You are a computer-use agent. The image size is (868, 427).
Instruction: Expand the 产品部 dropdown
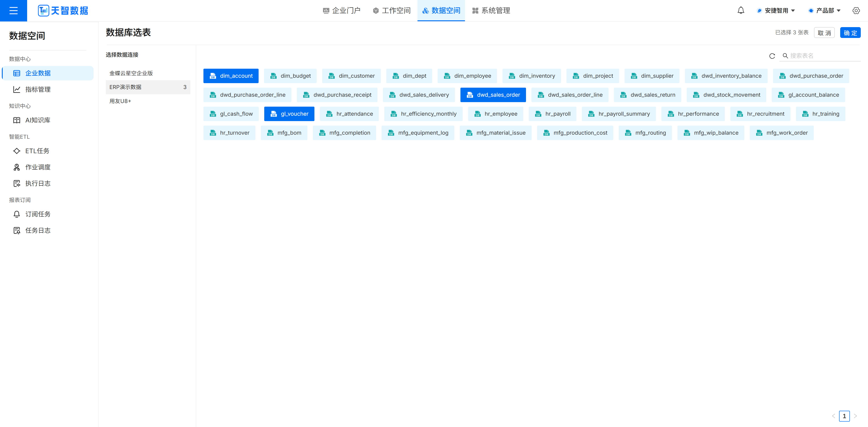[825, 10]
